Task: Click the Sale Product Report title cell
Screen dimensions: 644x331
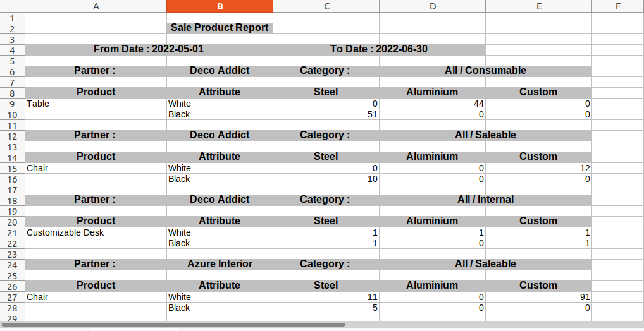Action: pyautogui.click(x=220, y=28)
